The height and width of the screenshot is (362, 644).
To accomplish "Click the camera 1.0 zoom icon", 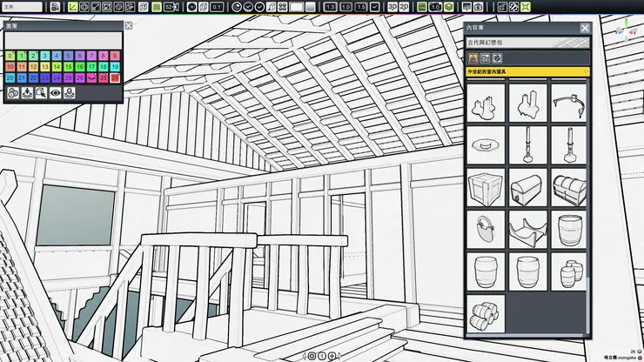I will (435, 7).
